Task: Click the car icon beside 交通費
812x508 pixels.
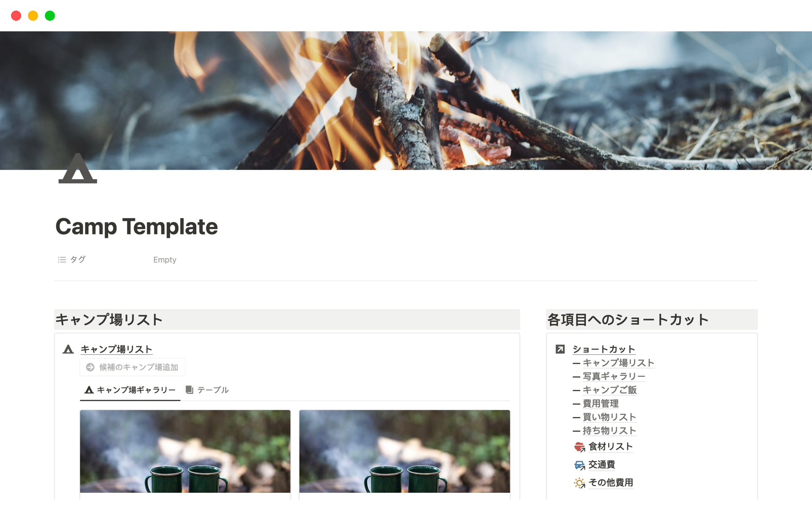Action: (579, 465)
